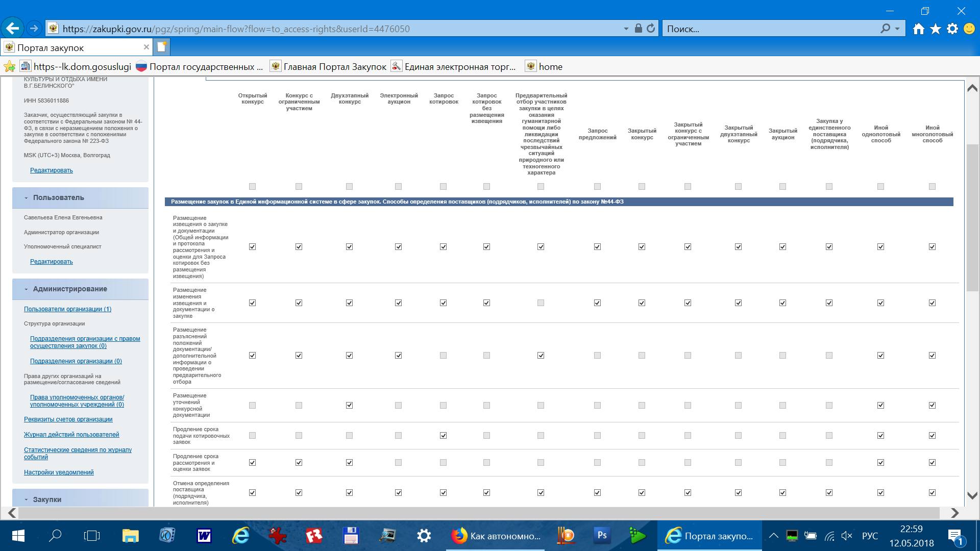Open browser tools gear icon
The height and width of the screenshot is (551, 980).
click(952, 29)
